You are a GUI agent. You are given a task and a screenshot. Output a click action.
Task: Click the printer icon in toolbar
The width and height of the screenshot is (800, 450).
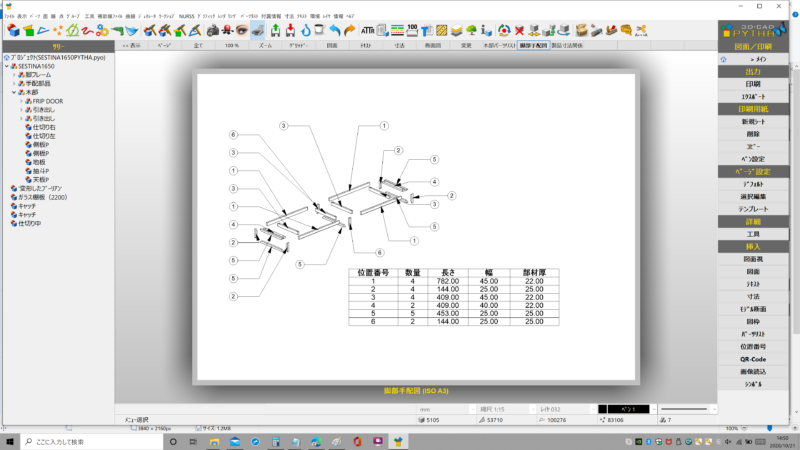point(256,30)
